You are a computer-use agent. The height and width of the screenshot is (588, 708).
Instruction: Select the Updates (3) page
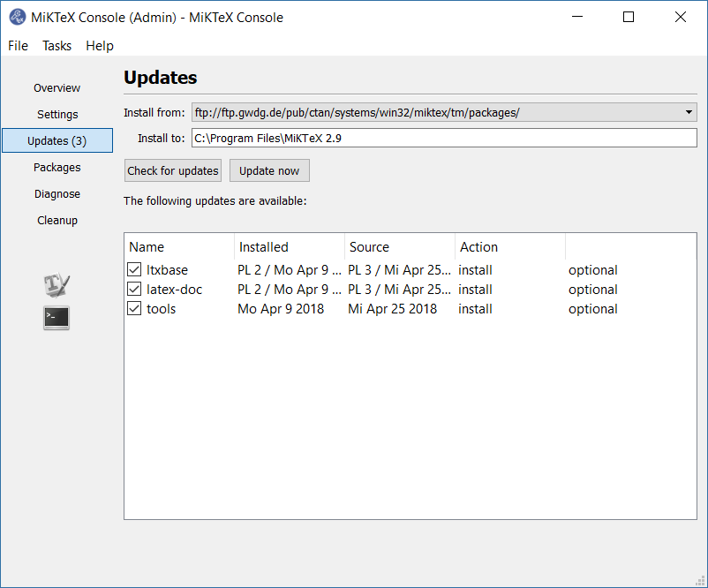56,140
